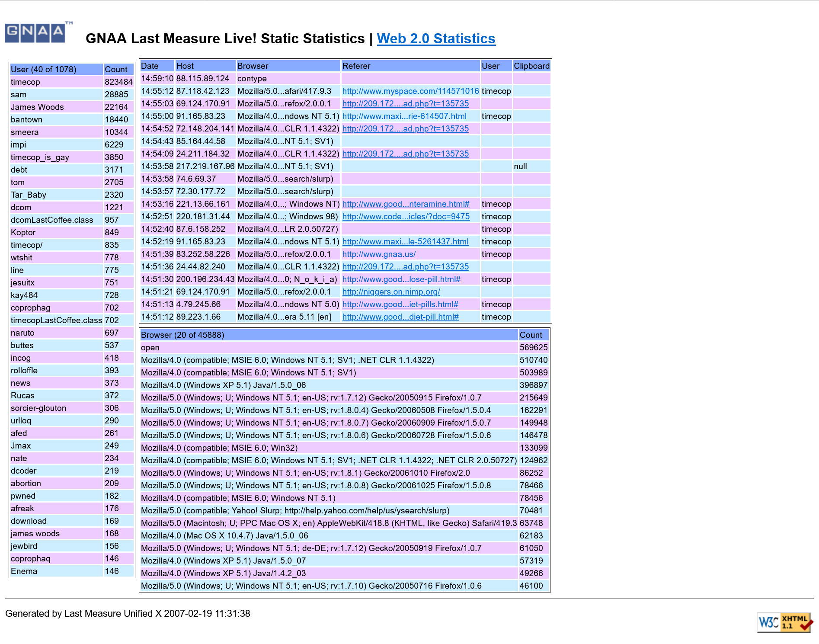Open the 209.172 referer link at 14:54:09
The height and width of the screenshot is (644, 819).
pos(405,154)
